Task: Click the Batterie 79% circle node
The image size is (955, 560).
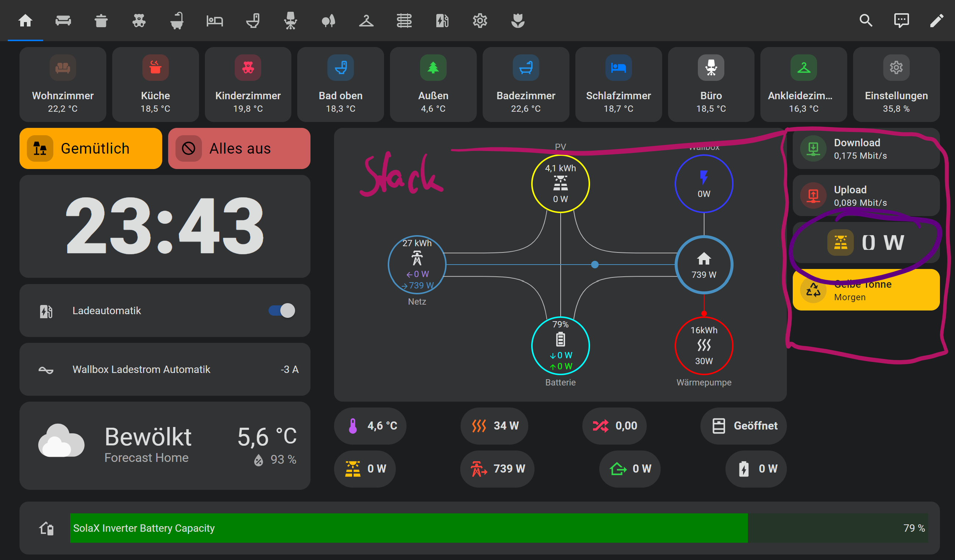Action: click(560, 346)
